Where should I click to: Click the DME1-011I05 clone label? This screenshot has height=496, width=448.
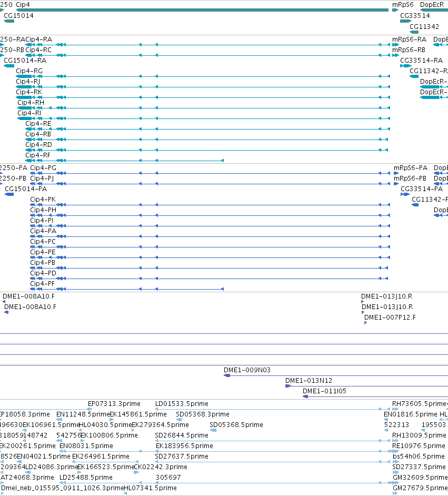pos(324,391)
